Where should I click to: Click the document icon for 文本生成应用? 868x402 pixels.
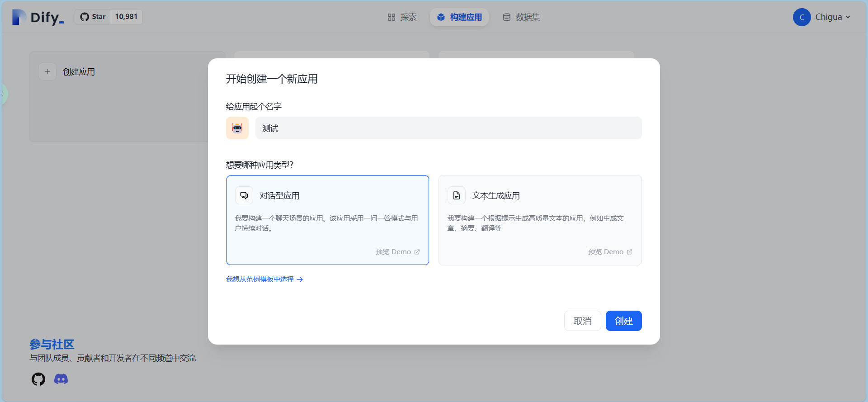click(457, 195)
